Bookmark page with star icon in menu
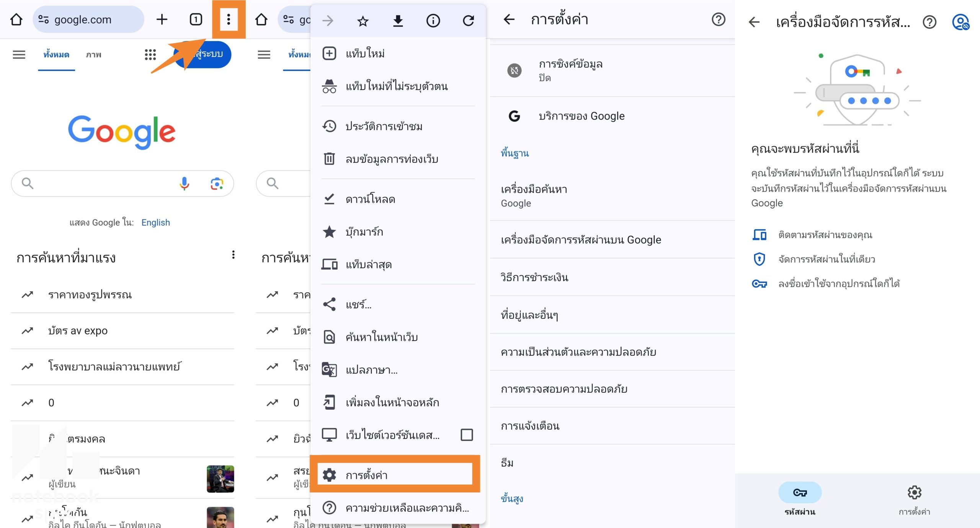The width and height of the screenshot is (980, 528). click(x=363, y=21)
